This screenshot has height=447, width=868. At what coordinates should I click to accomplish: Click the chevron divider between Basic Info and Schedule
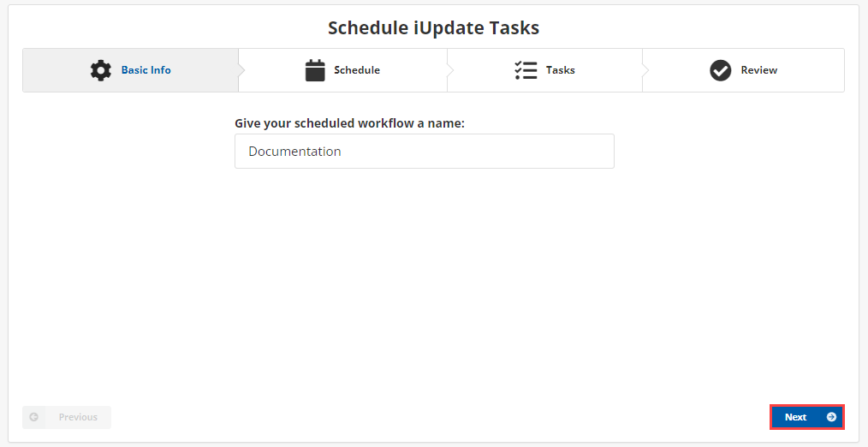point(242,70)
